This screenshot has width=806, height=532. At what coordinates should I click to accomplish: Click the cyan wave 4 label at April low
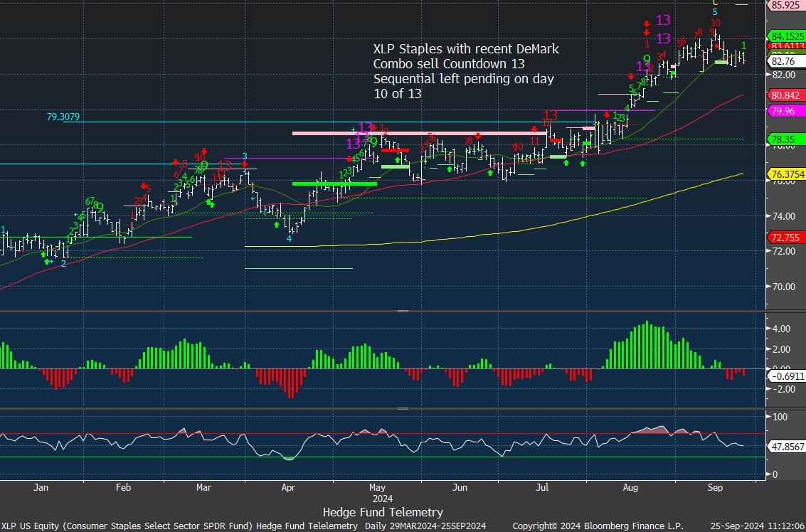290,238
